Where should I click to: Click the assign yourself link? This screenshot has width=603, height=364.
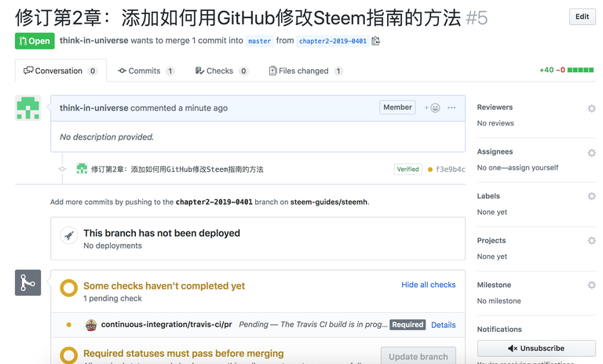click(532, 168)
